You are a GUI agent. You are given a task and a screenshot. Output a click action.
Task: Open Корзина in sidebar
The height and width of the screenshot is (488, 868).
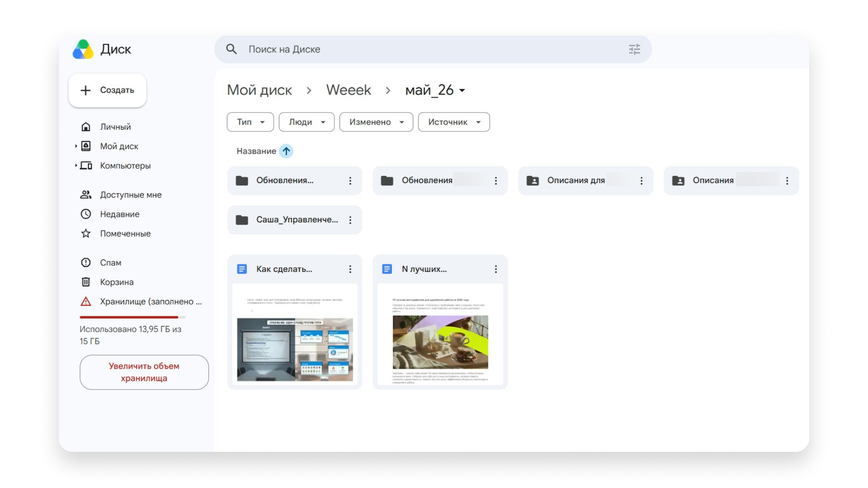pyautogui.click(x=117, y=282)
